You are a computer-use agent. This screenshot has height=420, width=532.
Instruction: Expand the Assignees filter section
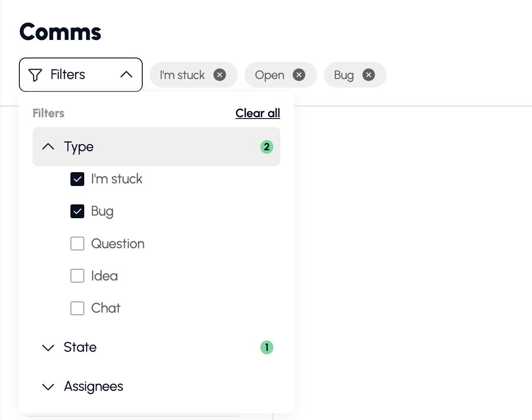coord(49,387)
